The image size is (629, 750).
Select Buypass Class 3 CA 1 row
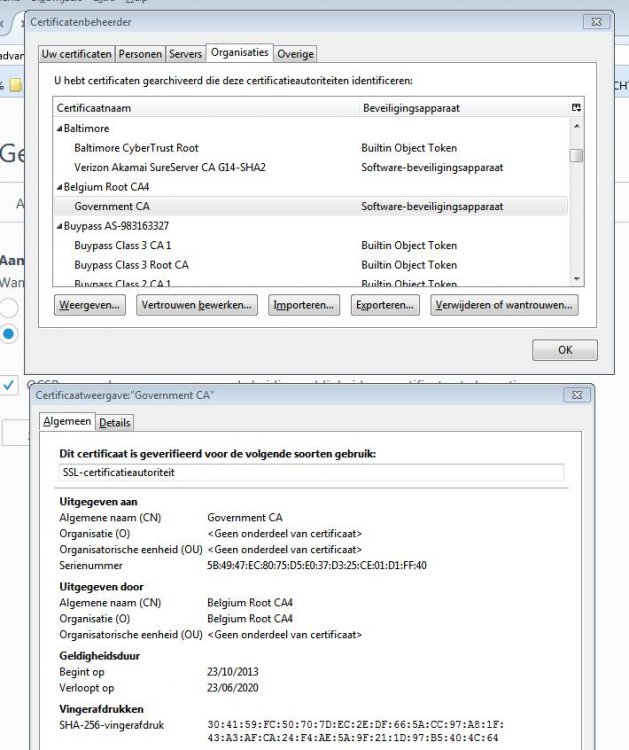[310, 246]
